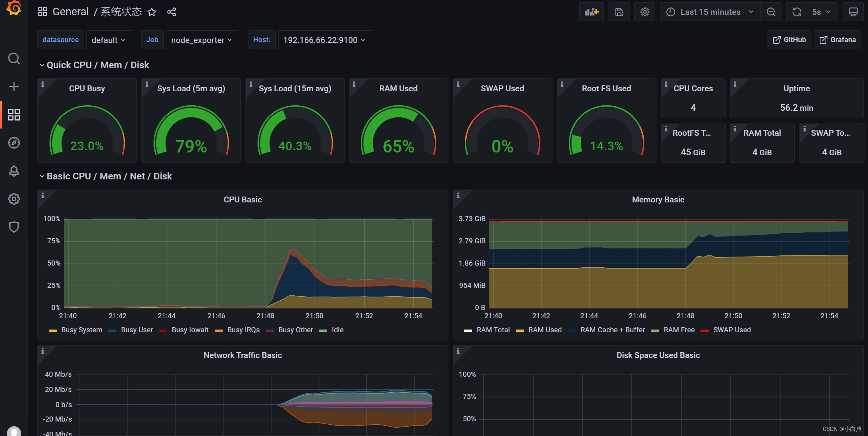Open the GitHub link

coord(789,40)
